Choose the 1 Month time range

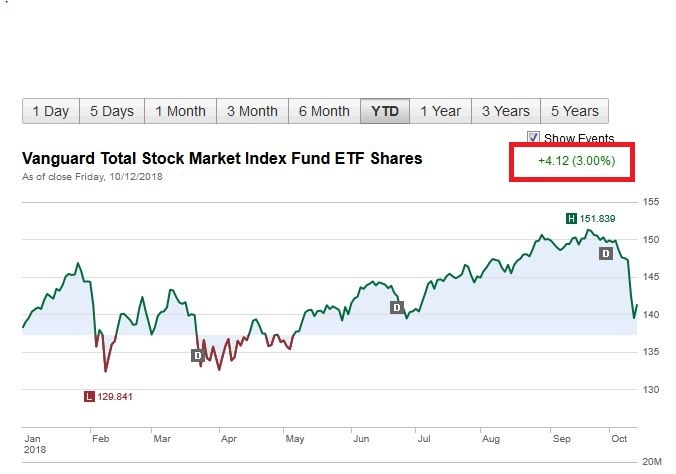(180, 111)
